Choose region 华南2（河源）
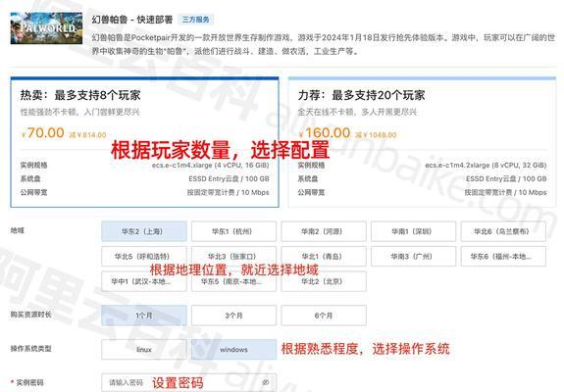Viewport: 564px width, 392px height. coord(324,231)
